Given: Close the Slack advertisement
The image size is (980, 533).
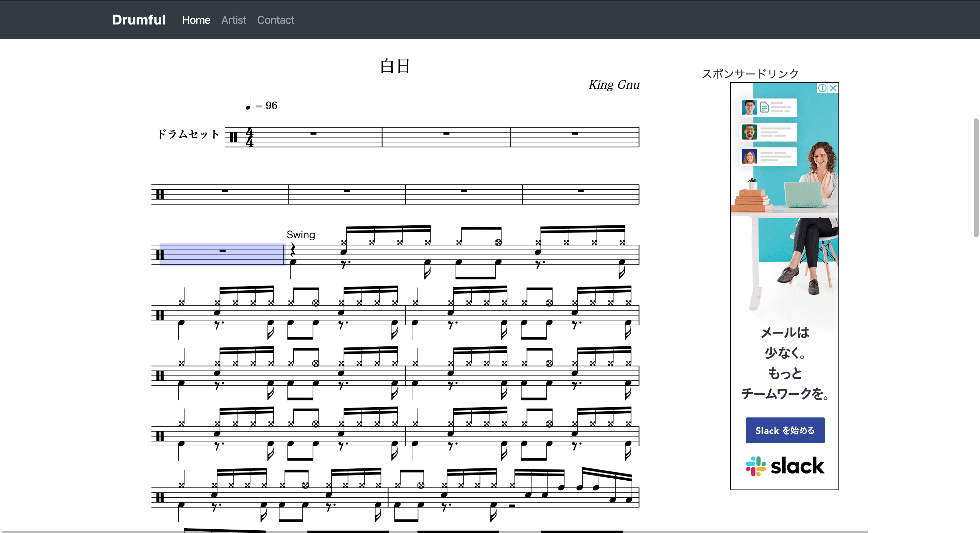Looking at the screenshot, I should point(833,89).
